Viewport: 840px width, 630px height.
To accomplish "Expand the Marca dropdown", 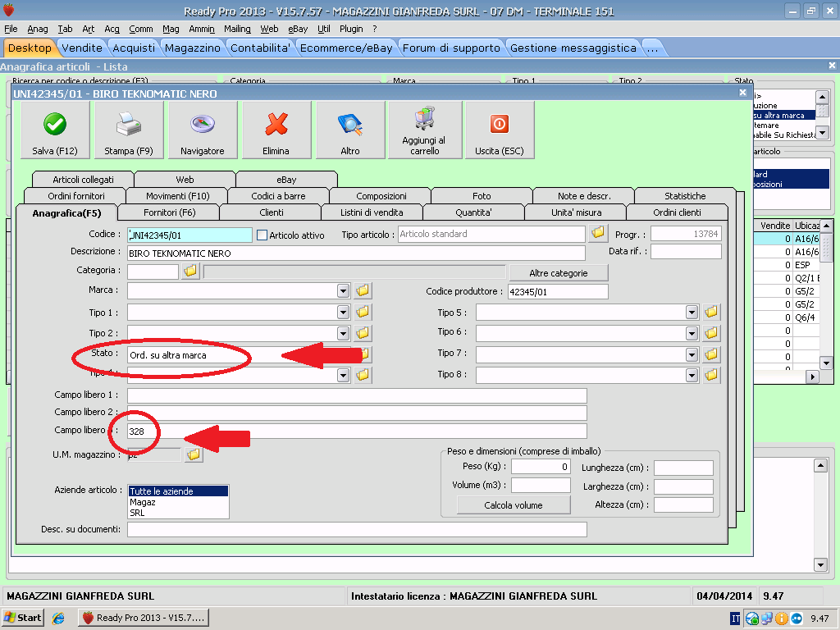I will tap(344, 291).
